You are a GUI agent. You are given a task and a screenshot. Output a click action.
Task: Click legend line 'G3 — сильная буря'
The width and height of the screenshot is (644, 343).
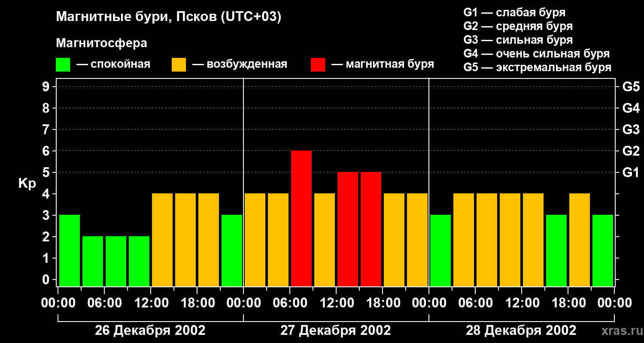click(x=518, y=40)
